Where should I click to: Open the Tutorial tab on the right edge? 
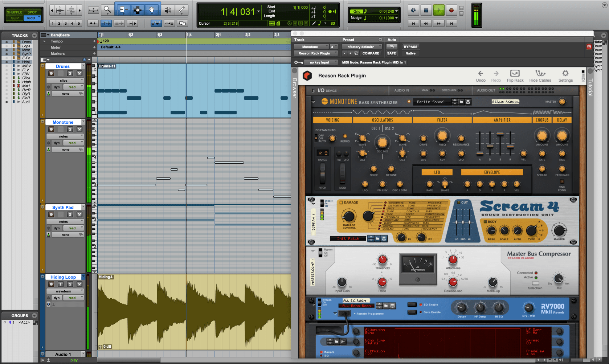click(x=591, y=87)
